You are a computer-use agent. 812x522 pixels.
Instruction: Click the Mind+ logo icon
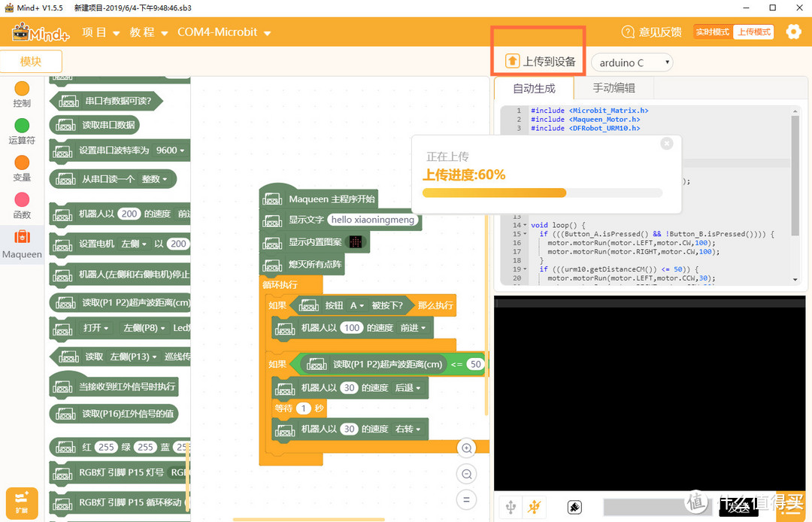click(x=41, y=32)
